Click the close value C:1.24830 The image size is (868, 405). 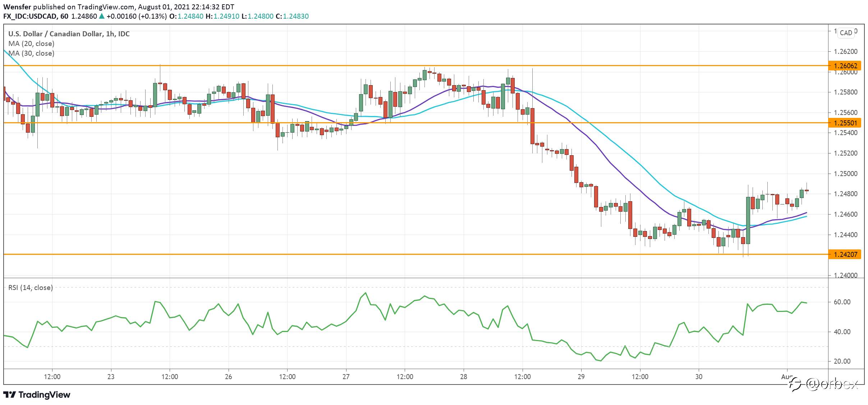coord(292,16)
